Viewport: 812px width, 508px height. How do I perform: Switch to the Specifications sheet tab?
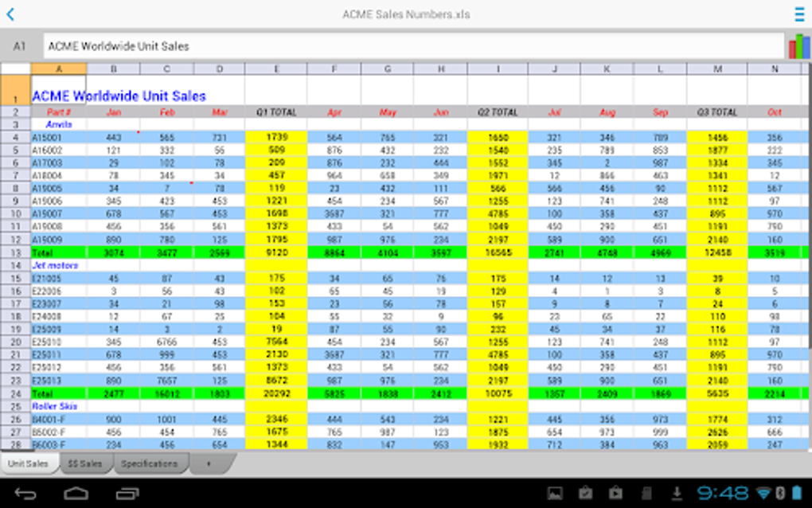click(x=150, y=463)
